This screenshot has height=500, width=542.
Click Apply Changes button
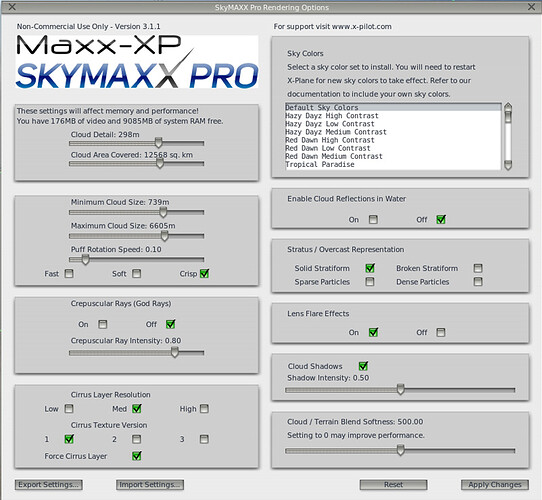(495, 484)
